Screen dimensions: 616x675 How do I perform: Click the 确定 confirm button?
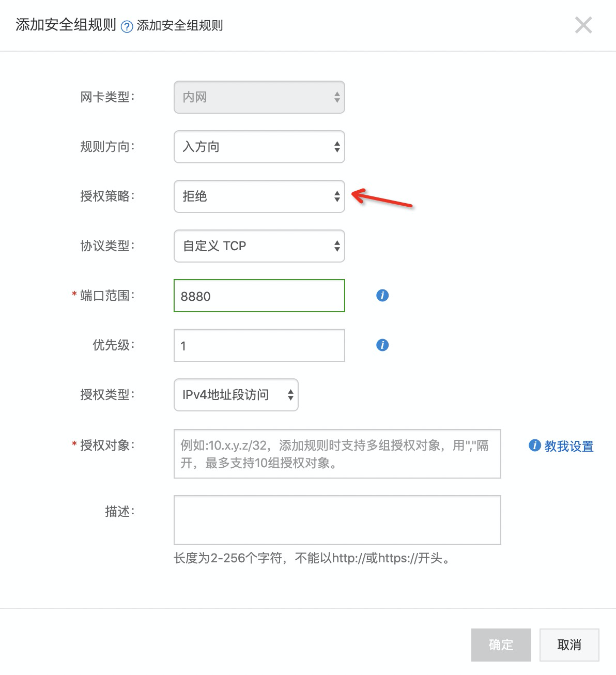pos(500,645)
